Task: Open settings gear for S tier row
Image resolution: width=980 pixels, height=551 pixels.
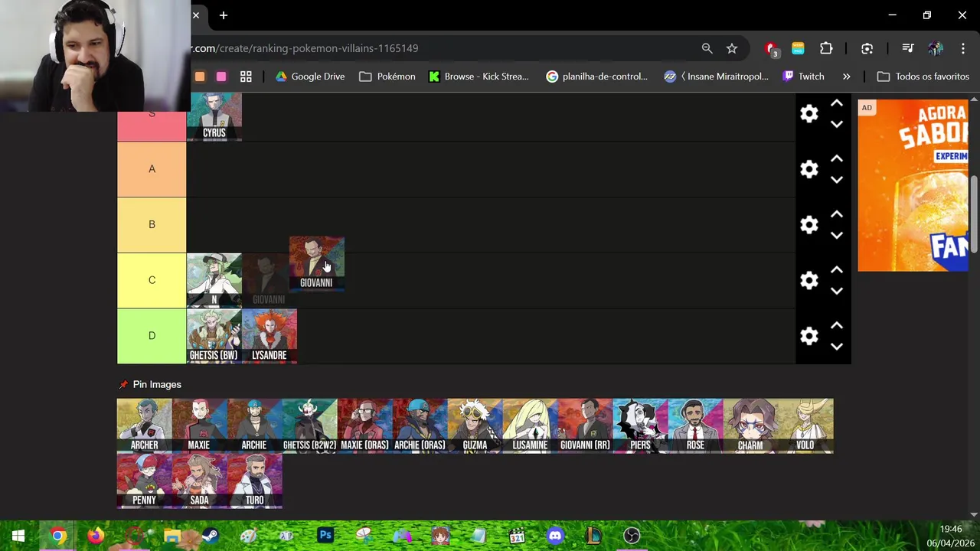Action: click(x=809, y=114)
